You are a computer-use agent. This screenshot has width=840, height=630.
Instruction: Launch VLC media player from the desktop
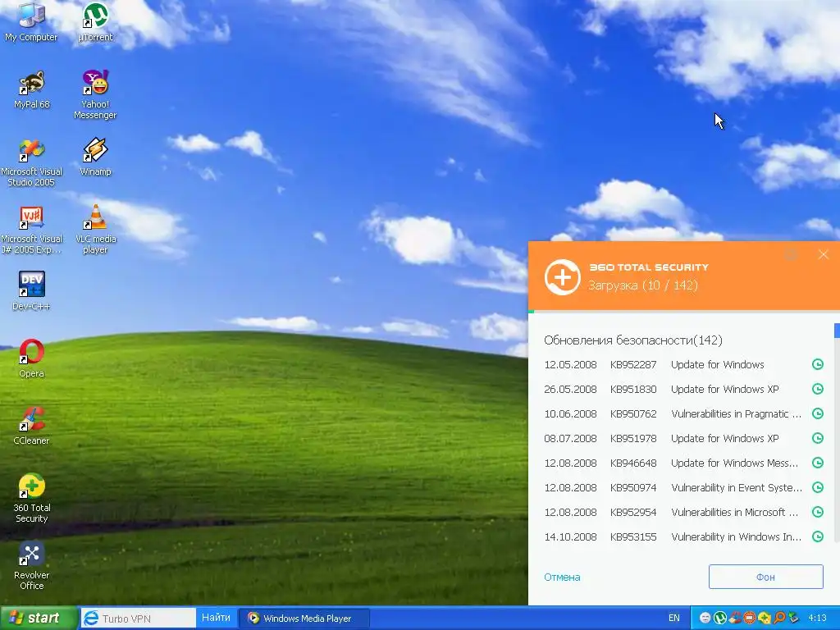point(95,230)
